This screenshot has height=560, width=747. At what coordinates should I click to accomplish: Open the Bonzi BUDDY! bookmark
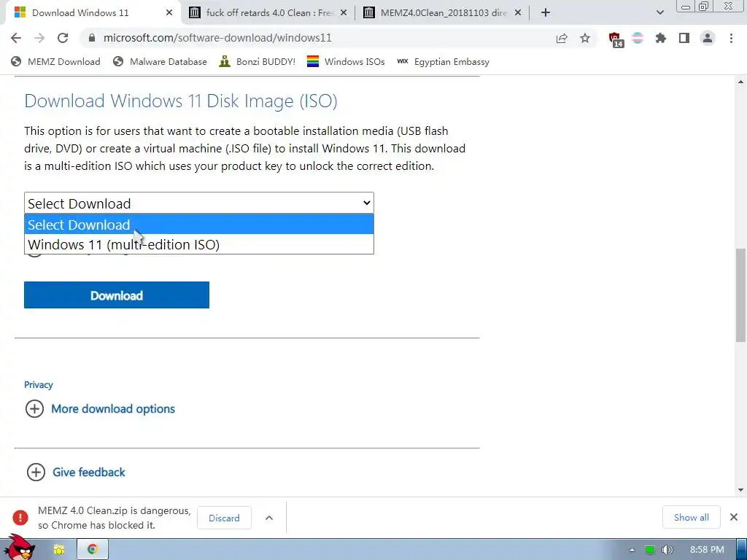[257, 61]
